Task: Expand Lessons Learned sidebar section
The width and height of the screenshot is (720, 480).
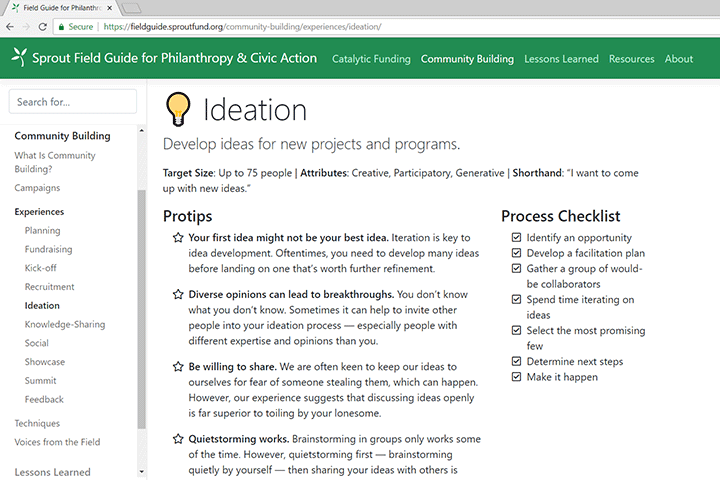Action: point(52,472)
